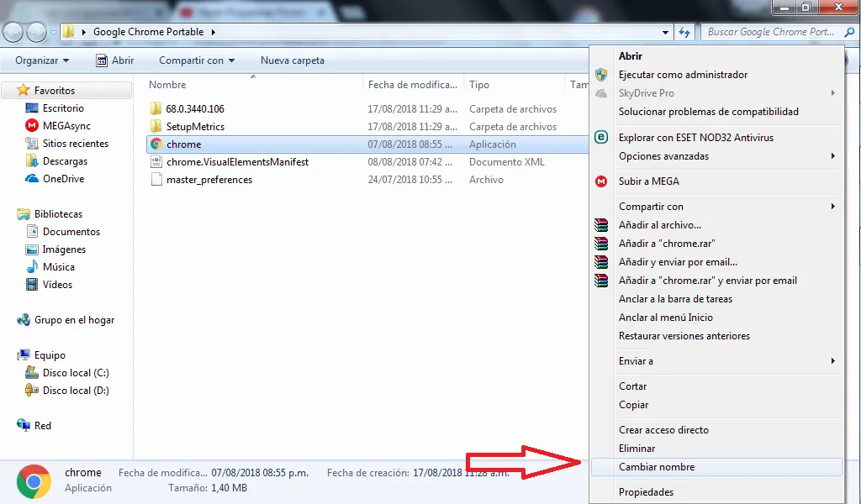Click Abrir at top of context menu
Screen dimensions: 861x504
716,56
